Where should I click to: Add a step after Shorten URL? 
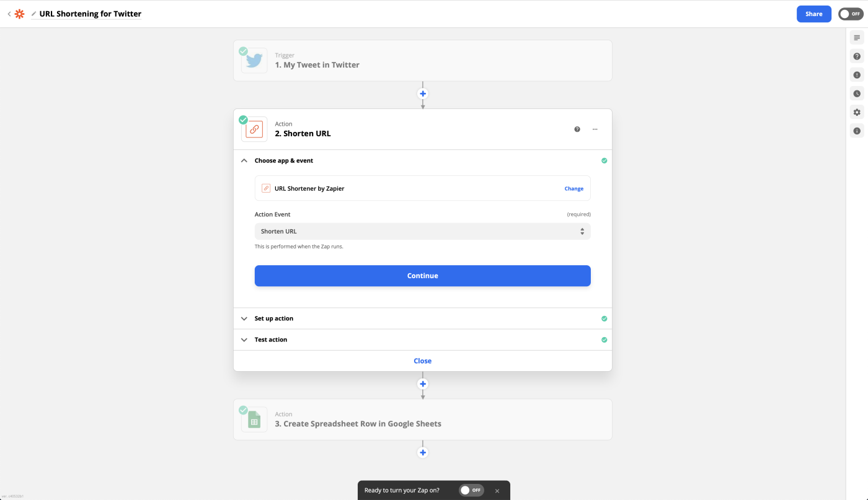423,384
